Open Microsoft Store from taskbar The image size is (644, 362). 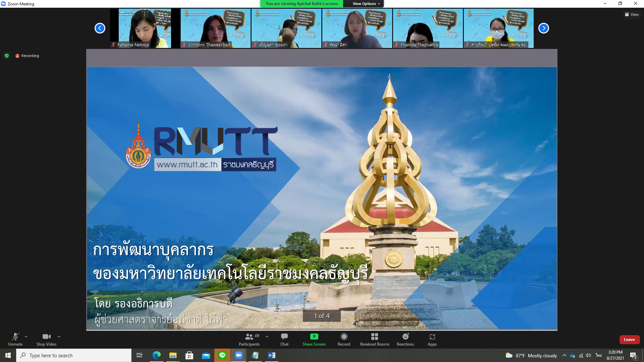(189, 355)
